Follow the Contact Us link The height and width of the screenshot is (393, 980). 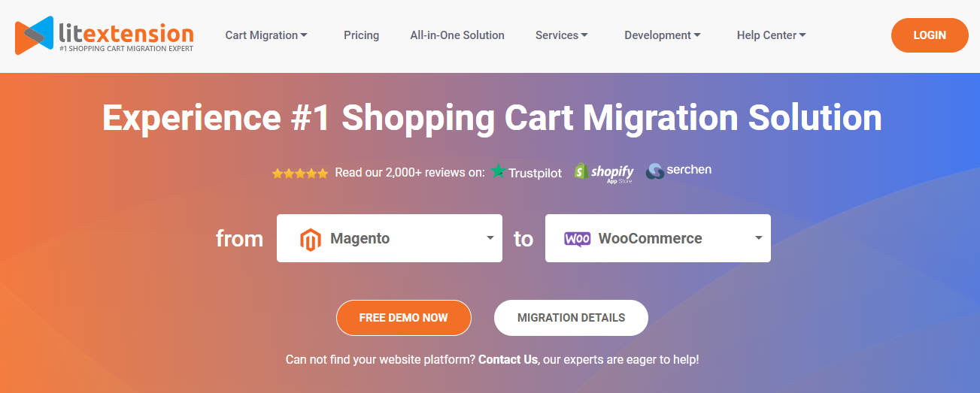click(x=508, y=359)
